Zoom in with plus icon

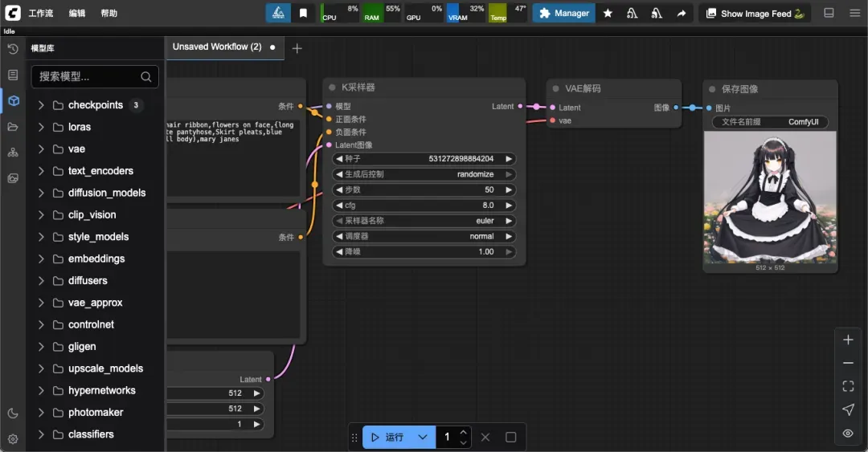click(x=848, y=340)
